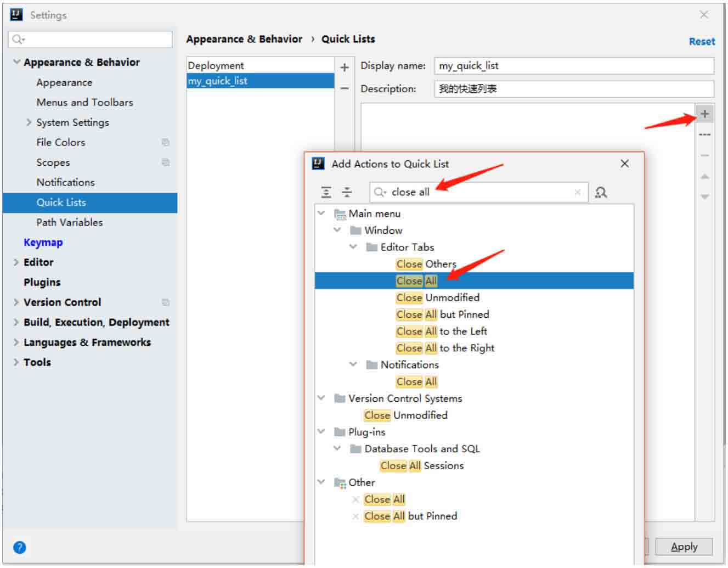The height and width of the screenshot is (568, 728).
Task: Click Expand All icon in Add Actions dialog
Action: [x=326, y=192]
